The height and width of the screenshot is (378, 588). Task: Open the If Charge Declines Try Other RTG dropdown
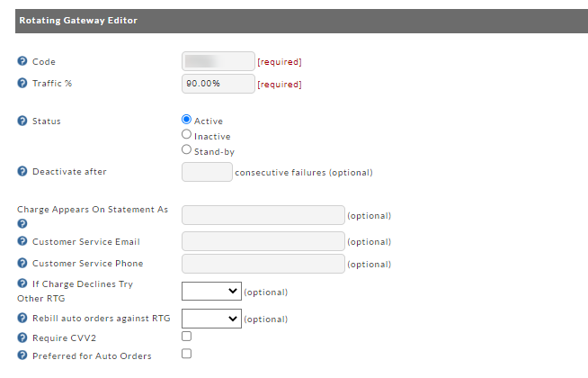(x=211, y=292)
